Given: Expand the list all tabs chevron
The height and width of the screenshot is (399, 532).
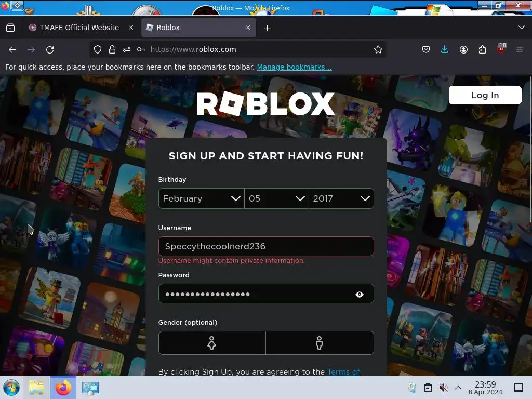Looking at the screenshot, I should tap(522, 28).
